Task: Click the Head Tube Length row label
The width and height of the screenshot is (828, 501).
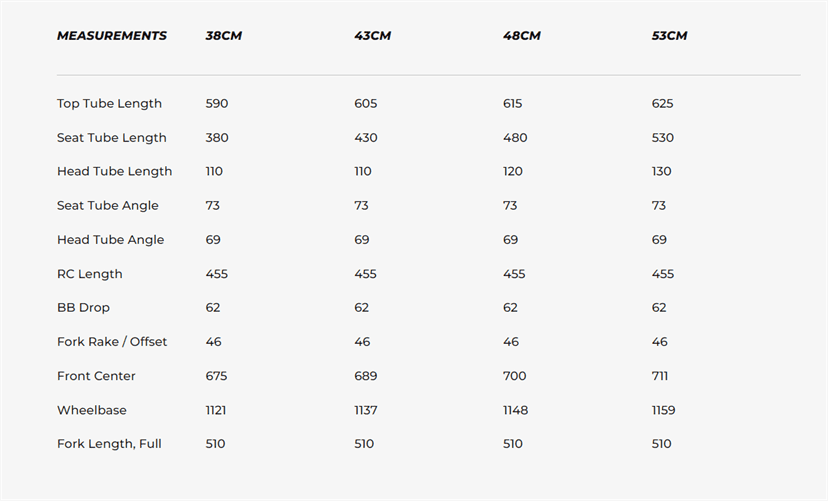Action: [115, 172]
